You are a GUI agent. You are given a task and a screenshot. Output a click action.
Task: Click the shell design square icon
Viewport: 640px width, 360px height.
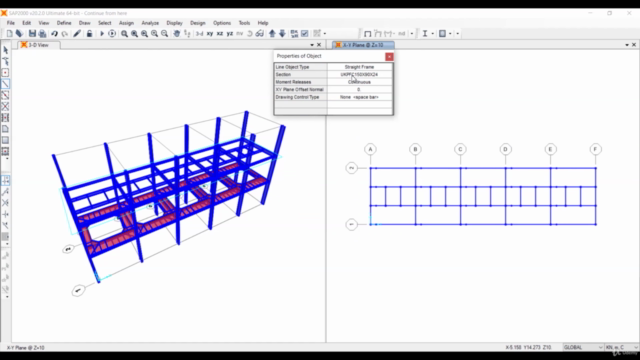(442, 33)
